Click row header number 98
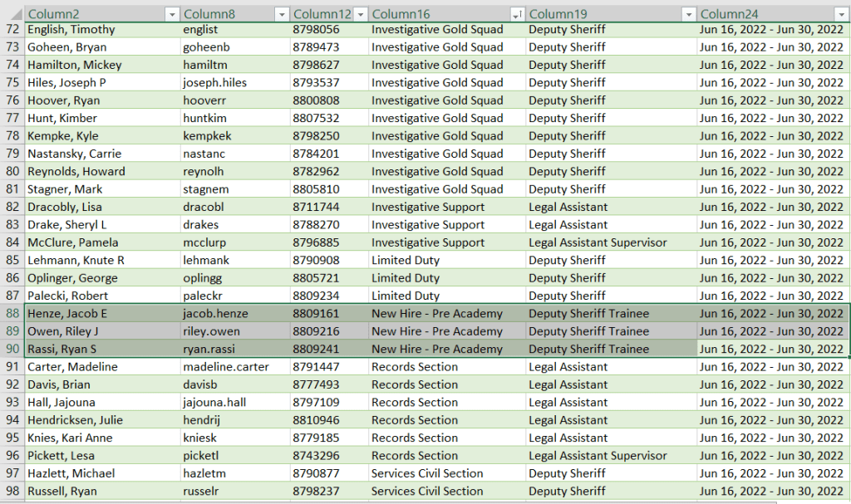This screenshot has height=504, width=851. [12, 492]
